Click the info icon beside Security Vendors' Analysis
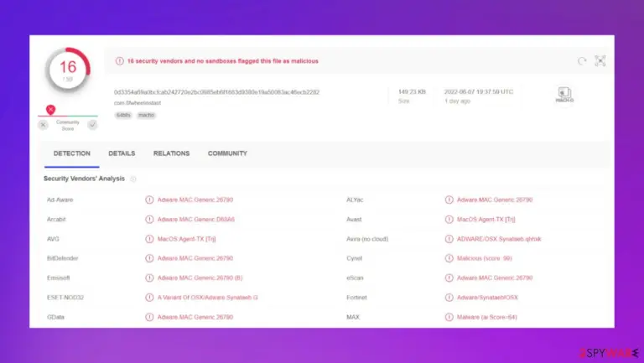The height and width of the screenshot is (363, 644). 132,179
